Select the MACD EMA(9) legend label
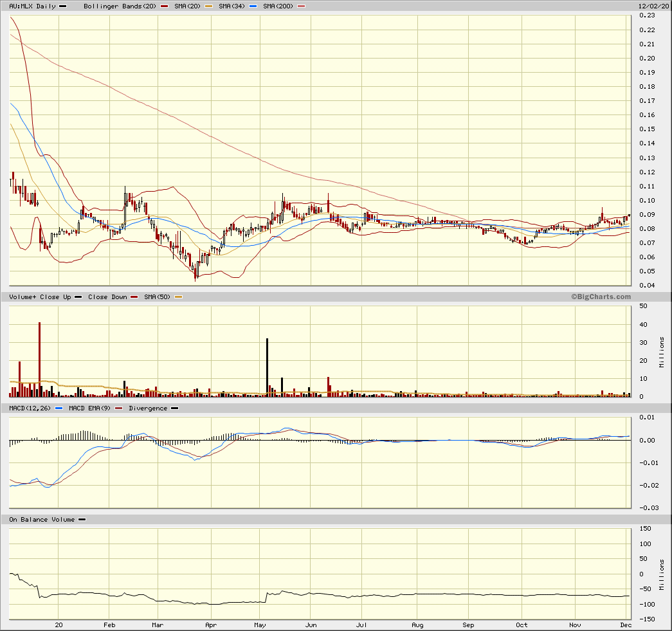The image size is (672, 631). tap(89, 408)
